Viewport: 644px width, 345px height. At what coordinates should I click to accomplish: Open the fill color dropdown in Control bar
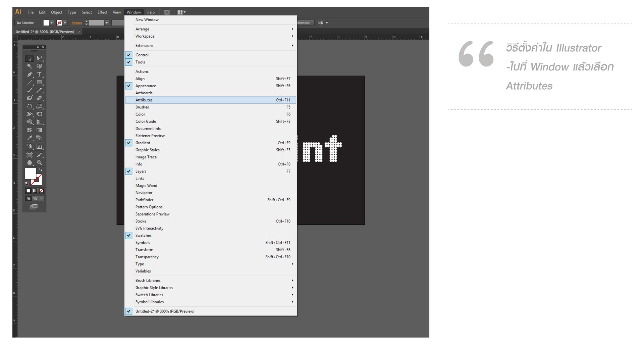coord(52,23)
